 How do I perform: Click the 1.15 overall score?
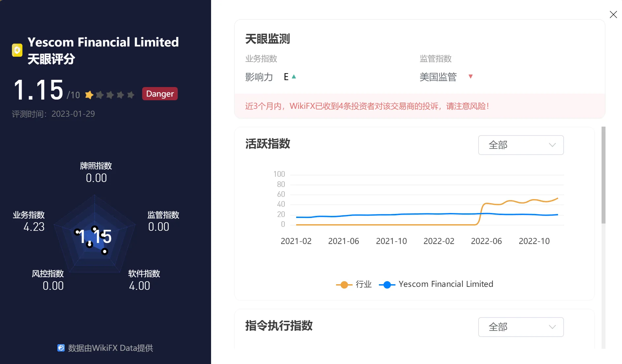[x=39, y=90]
